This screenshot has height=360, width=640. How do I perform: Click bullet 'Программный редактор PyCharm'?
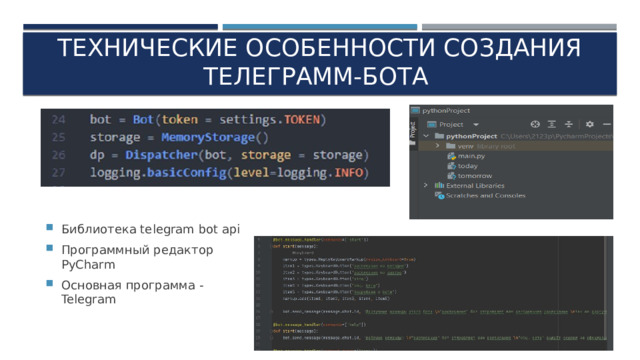coord(137,257)
